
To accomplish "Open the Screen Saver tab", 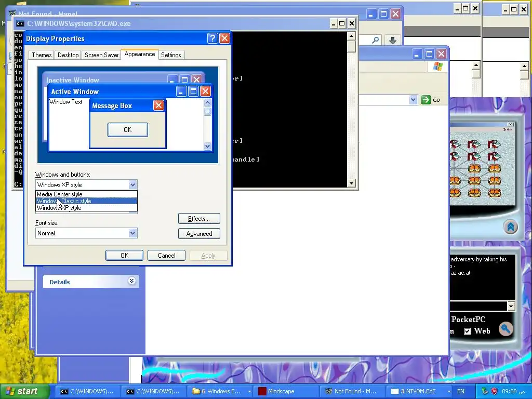I will click(101, 55).
